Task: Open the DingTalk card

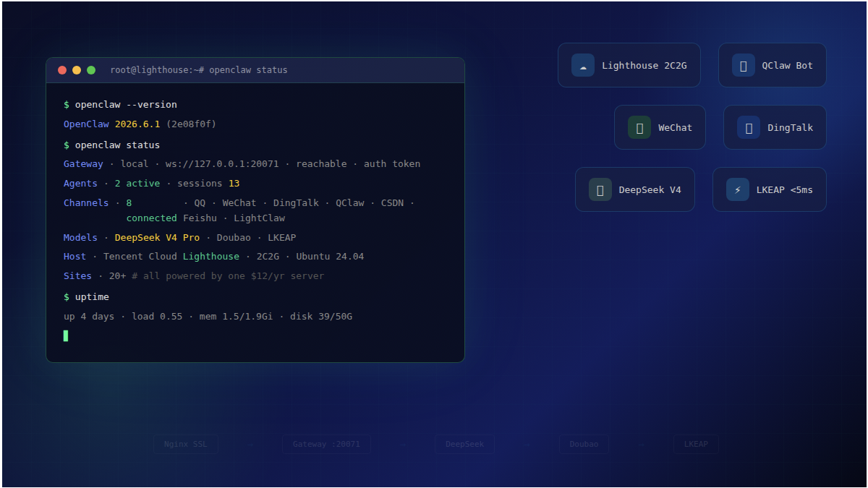Action: [x=775, y=127]
